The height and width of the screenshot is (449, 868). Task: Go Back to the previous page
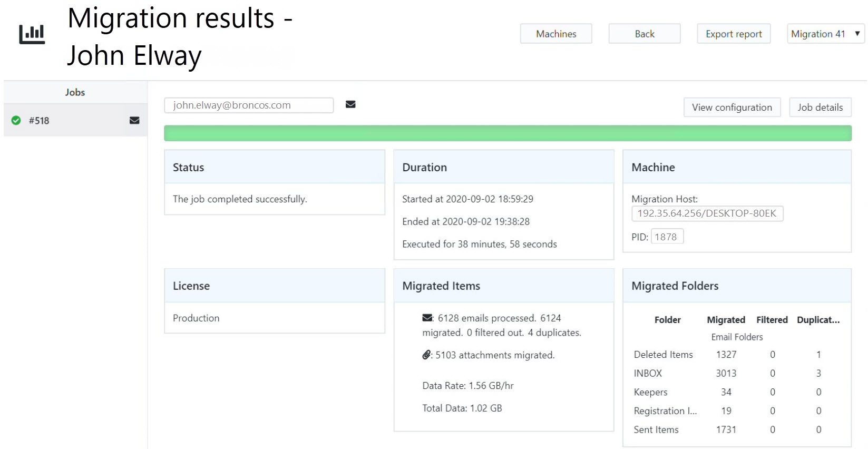tap(645, 34)
